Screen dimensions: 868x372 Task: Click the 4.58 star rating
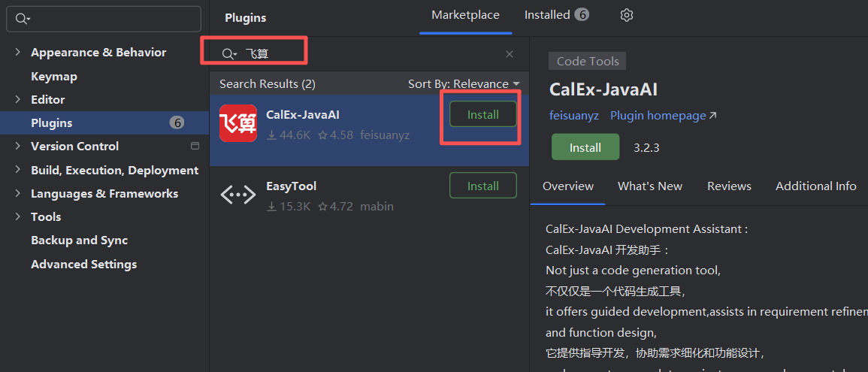[335, 135]
